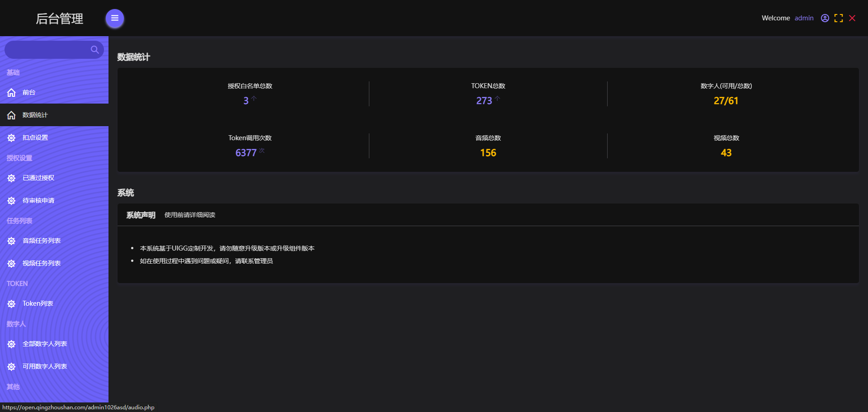This screenshot has width=868, height=412.
Task: Go to 视频任务列表 page
Action: coord(42,263)
